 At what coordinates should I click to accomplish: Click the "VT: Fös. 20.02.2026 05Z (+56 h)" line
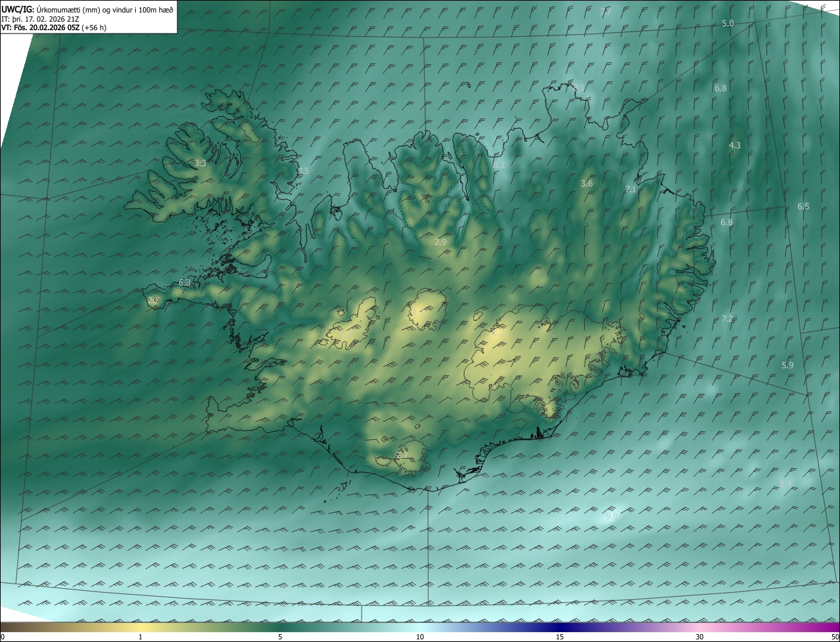[54, 28]
